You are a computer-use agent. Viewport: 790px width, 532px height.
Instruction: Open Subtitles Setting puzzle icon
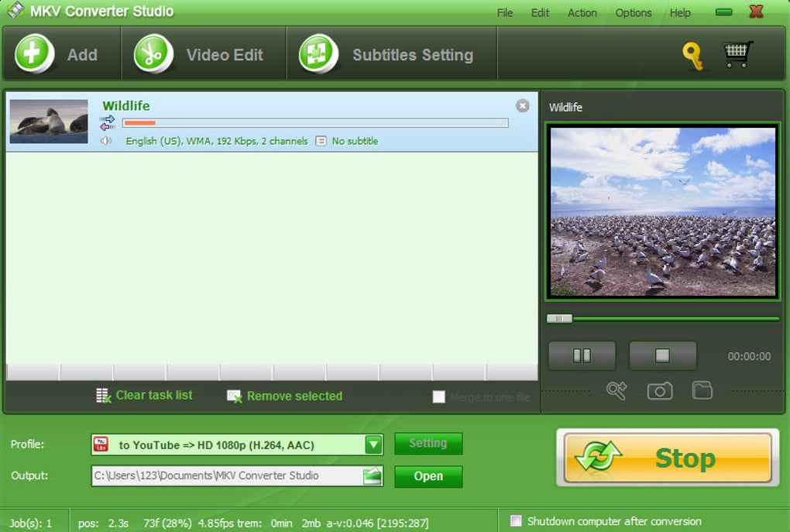coord(318,53)
